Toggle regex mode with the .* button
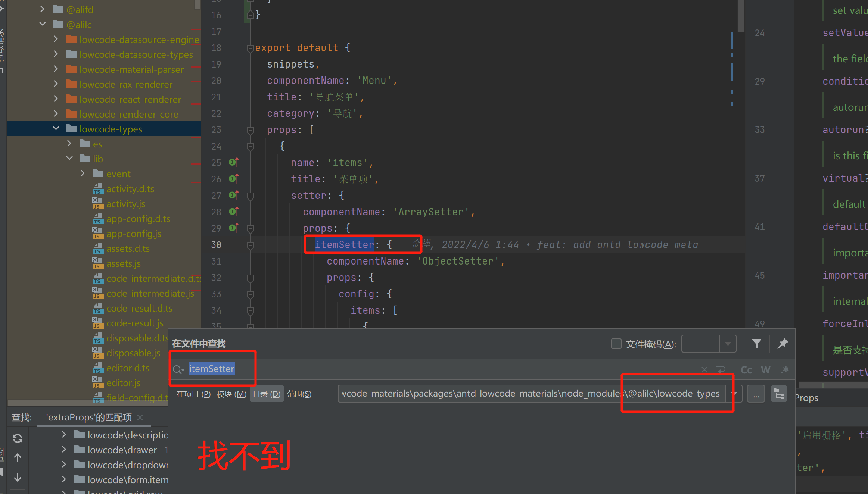Image resolution: width=868 pixels, height=494 pixels. point(785,369)
